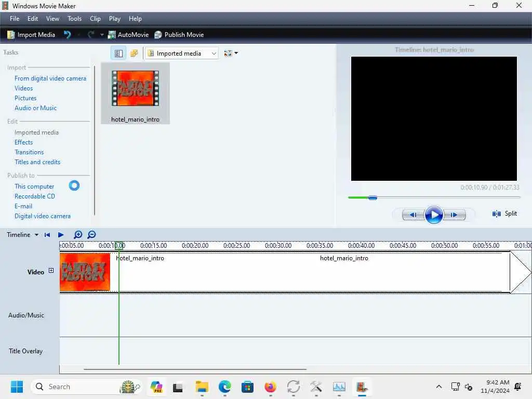Import Audio or Music
Viewport: 532px width, 399px height.
click(x=36, y=108)
